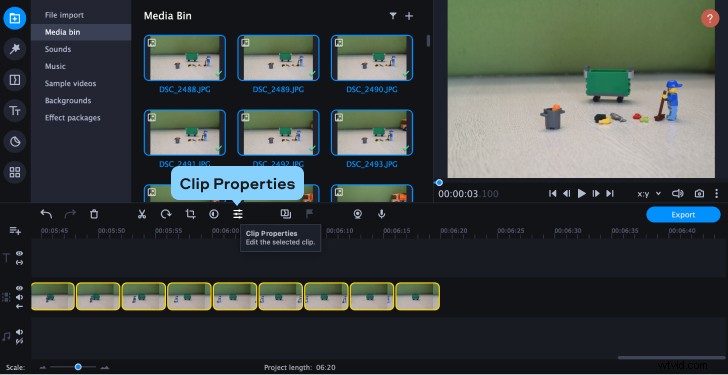Viewport: 728px width, 375px height.
Task: Open the Transition wizard icon
Action: point(286,214)
